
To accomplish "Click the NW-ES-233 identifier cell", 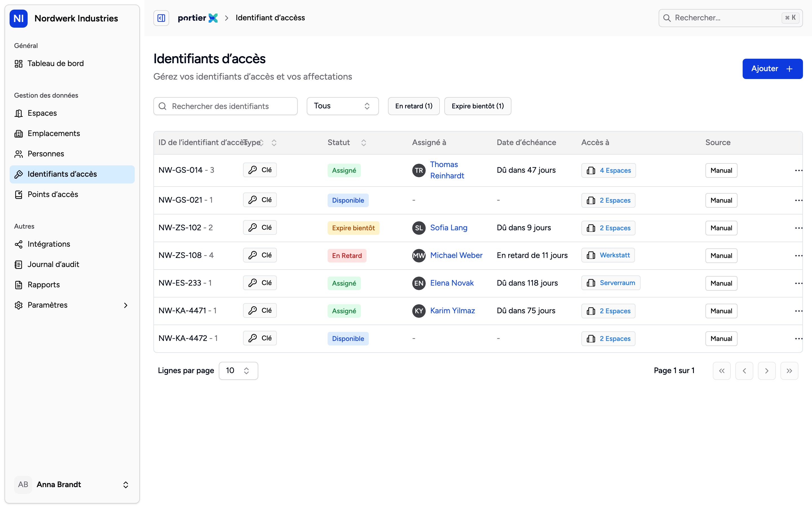I will click(x=185, y=283).
